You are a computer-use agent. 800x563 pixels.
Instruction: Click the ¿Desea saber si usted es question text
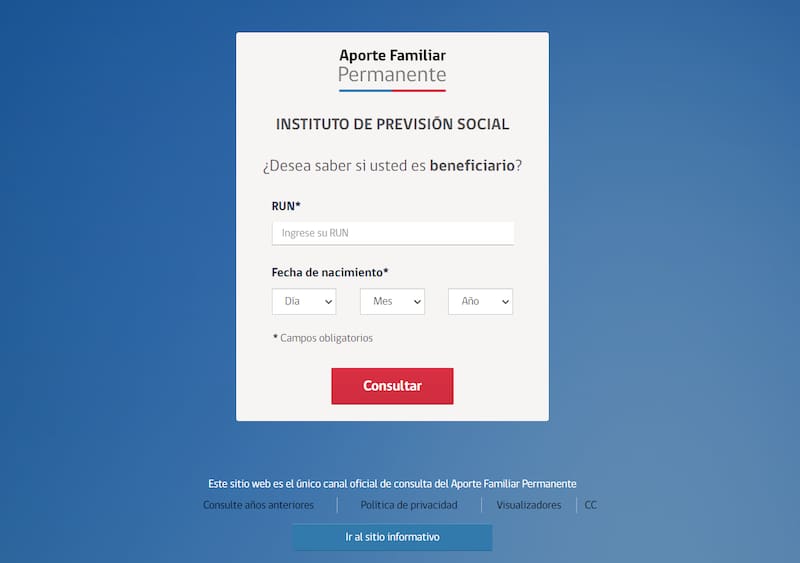pyautogui.click(x=344, y=165)
